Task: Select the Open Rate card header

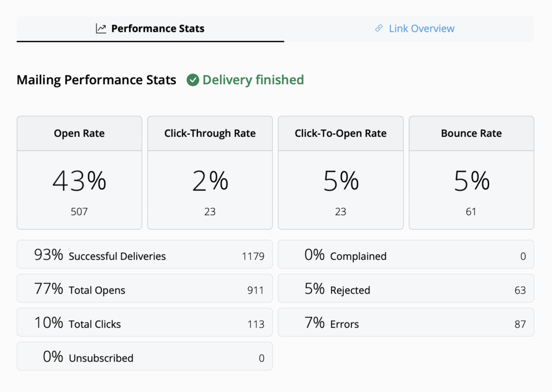Action: coord(79,133)
